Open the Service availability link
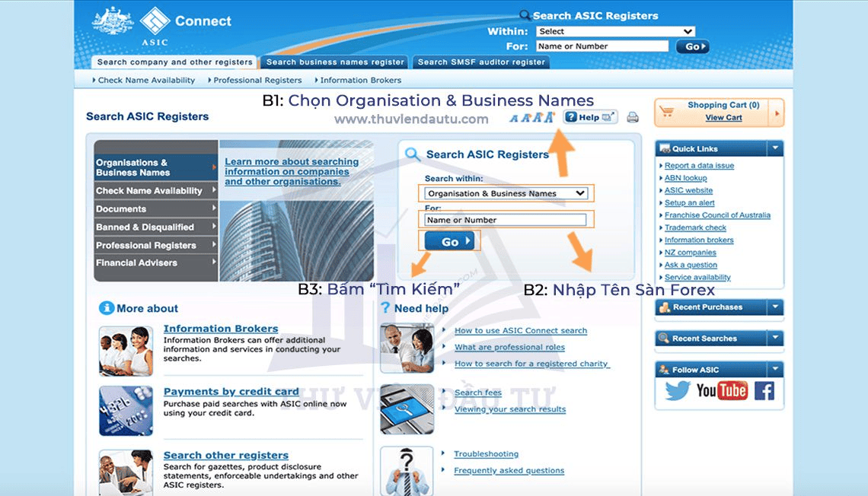 point(697,278)
